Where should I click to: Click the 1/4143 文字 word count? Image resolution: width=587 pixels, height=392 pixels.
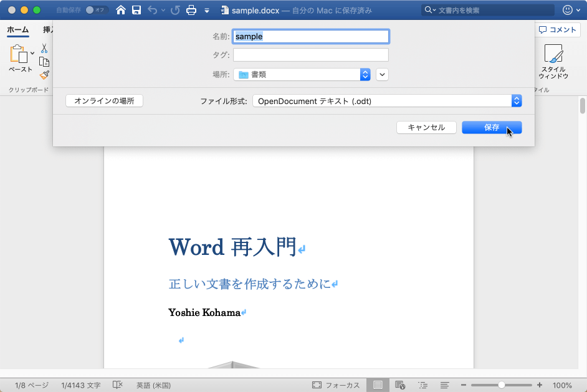(81, 385)
